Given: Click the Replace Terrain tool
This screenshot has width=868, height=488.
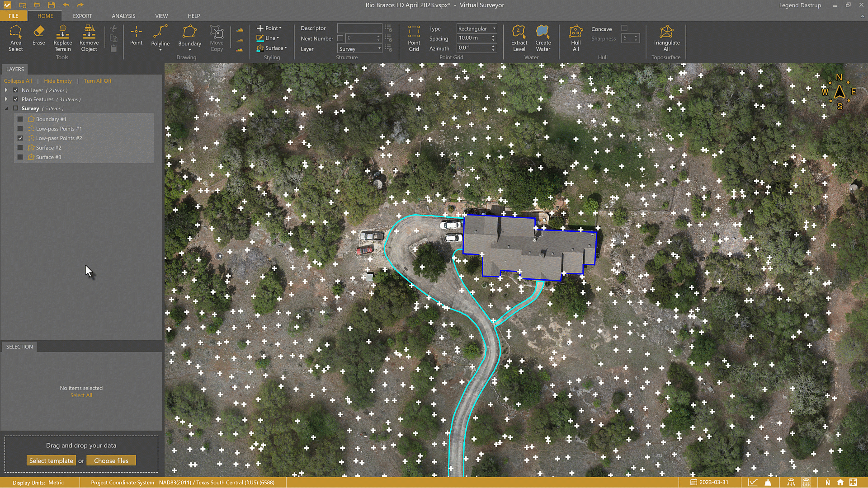Looking at the screenshot, I should click(62, 38).
